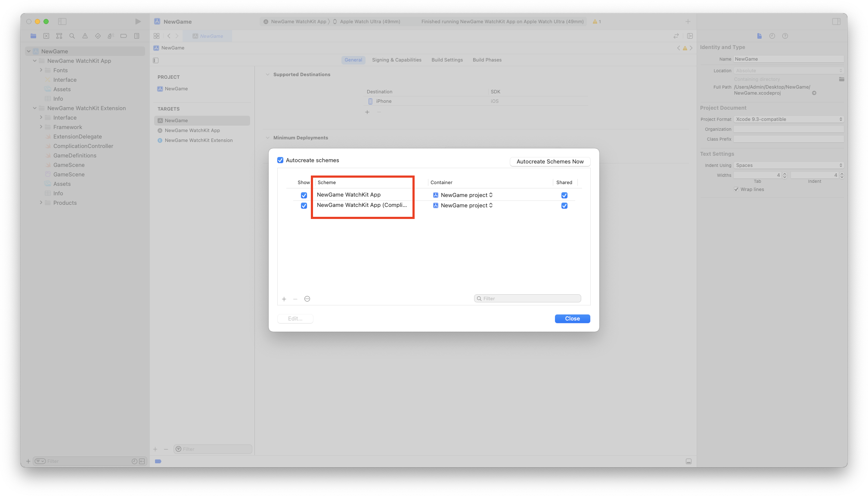Click the yellow warning indicator in toolbar
The width and height of the screenshot is (868, 496).
click(597, 22)
